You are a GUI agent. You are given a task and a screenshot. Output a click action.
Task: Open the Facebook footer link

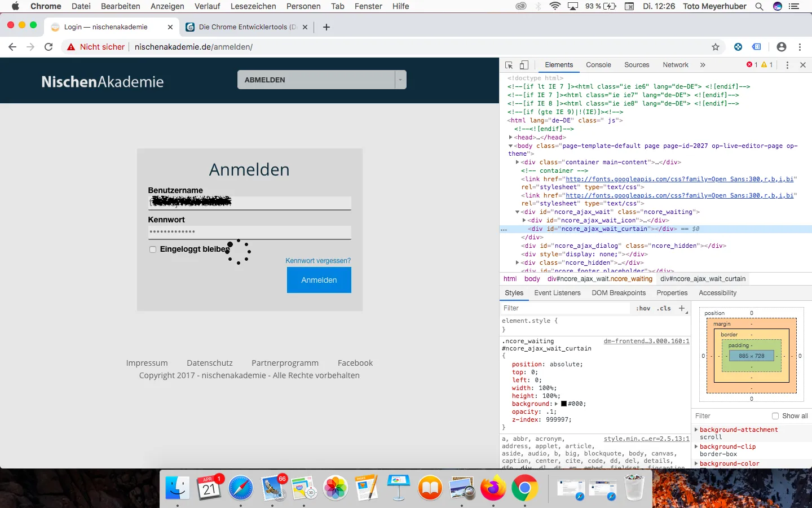tap(355, 363)
